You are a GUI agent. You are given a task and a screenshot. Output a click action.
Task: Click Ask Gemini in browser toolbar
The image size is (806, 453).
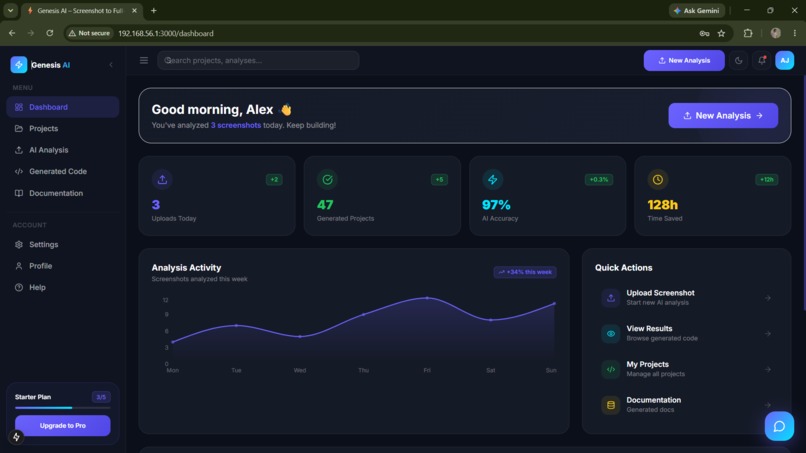(697, 10)
